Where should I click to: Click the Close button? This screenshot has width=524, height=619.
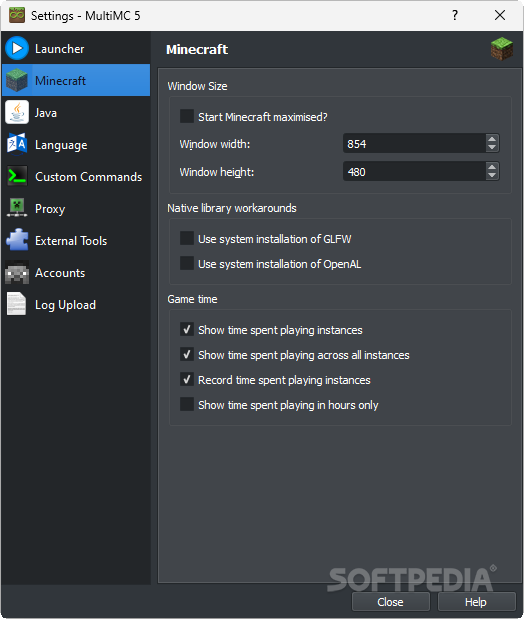[391, 602]
